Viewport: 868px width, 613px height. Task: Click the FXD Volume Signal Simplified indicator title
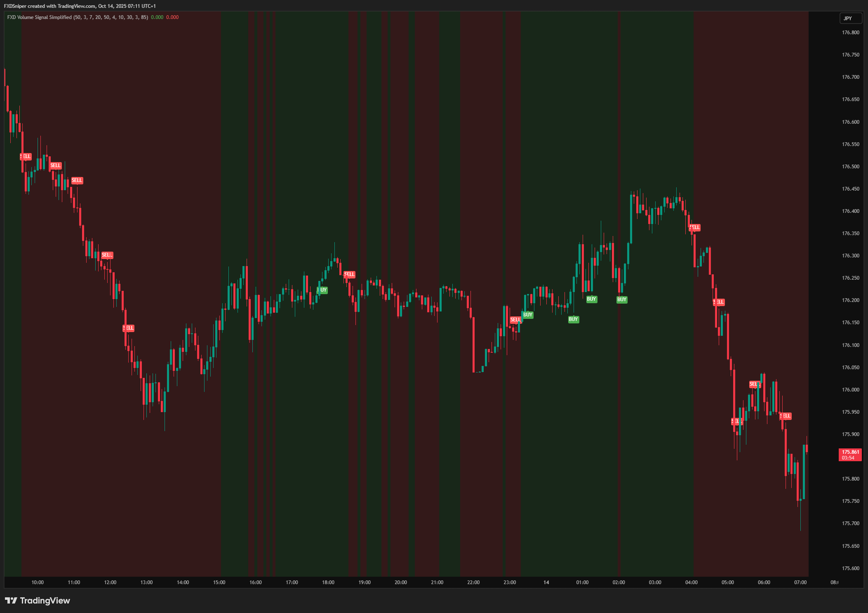(x=39, y=17)
